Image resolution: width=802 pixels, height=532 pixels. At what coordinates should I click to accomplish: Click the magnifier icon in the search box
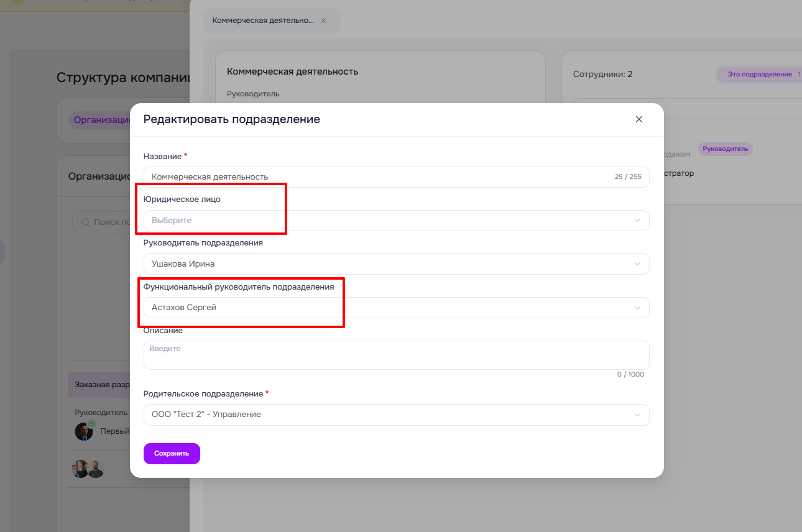[x=85, y=222]
